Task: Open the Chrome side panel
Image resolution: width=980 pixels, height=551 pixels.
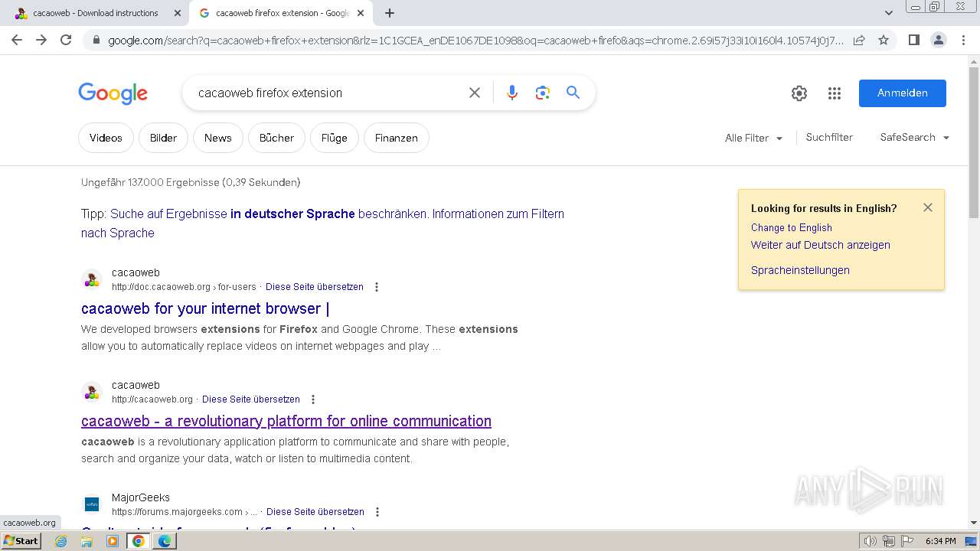Action: tap(913, 40)
